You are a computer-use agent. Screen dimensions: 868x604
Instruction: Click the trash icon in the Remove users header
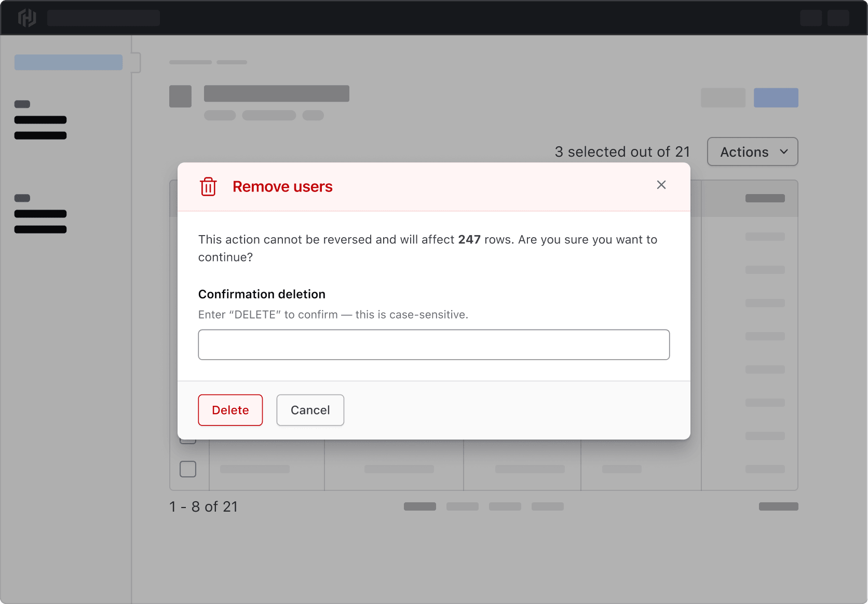208,187
